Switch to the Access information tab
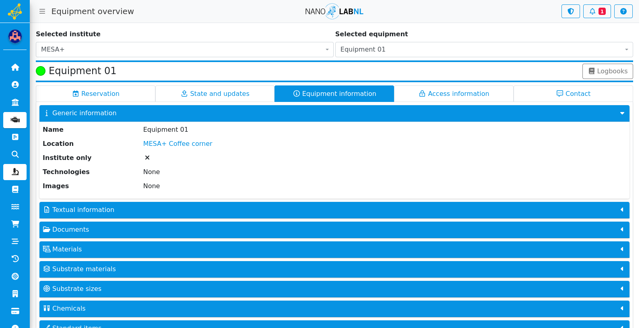Viewport: 644px width, 328px height. pos(454,93)
